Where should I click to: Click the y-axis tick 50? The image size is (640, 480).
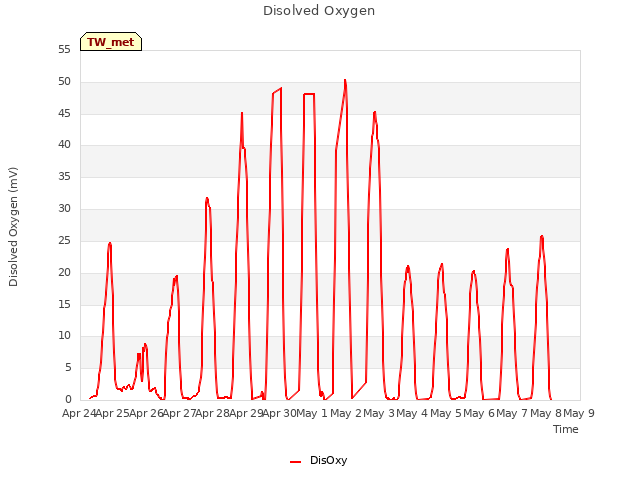(x=64, y=82)
